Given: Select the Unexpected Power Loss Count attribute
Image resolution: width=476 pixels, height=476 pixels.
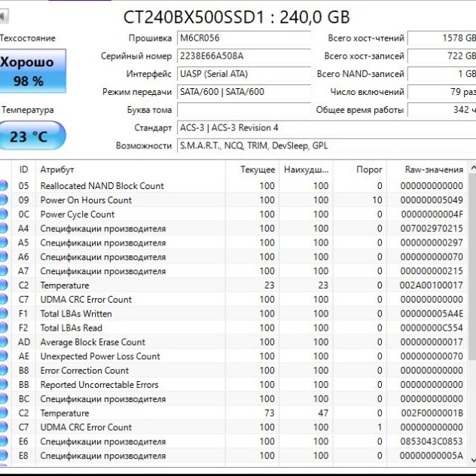Looking at the screenshot, I should pos(100,356).
